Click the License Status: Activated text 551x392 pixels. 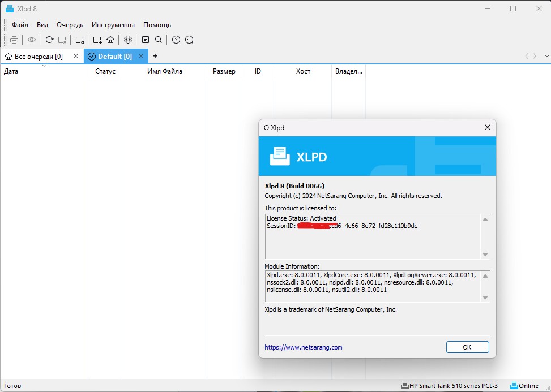tap(301, 218)
